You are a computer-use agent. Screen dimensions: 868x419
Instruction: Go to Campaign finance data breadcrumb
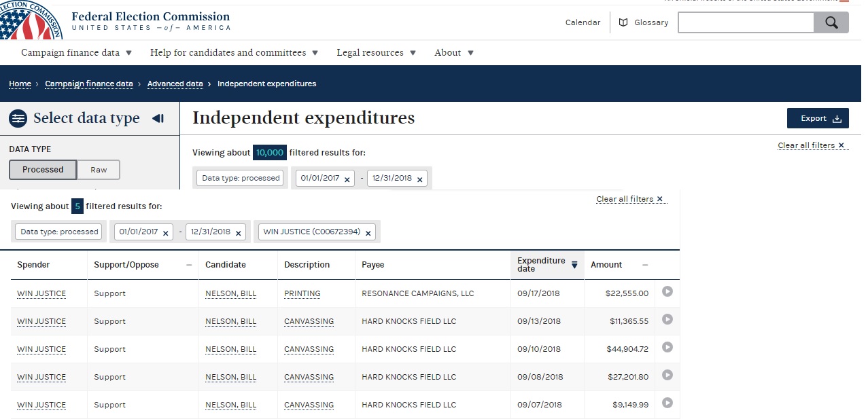coord(89,84)
